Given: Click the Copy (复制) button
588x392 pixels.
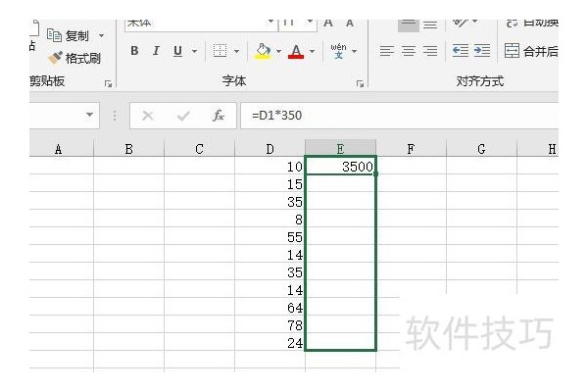Looking at the screenshot, I should tap(69, 35).
